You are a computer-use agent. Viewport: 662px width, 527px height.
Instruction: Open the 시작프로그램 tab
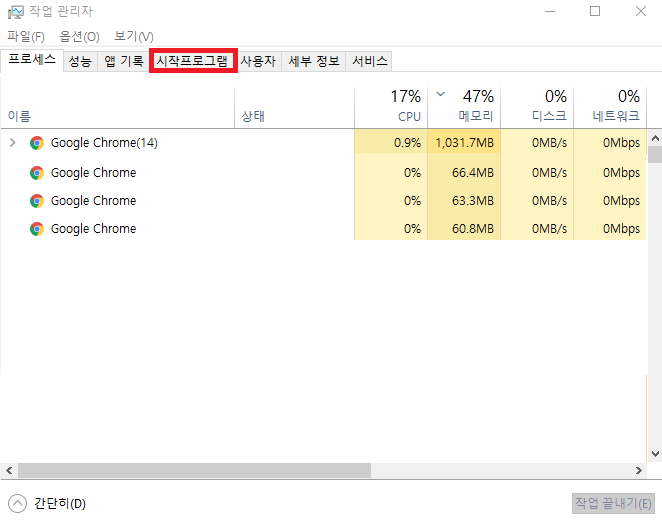pos(193,61)
